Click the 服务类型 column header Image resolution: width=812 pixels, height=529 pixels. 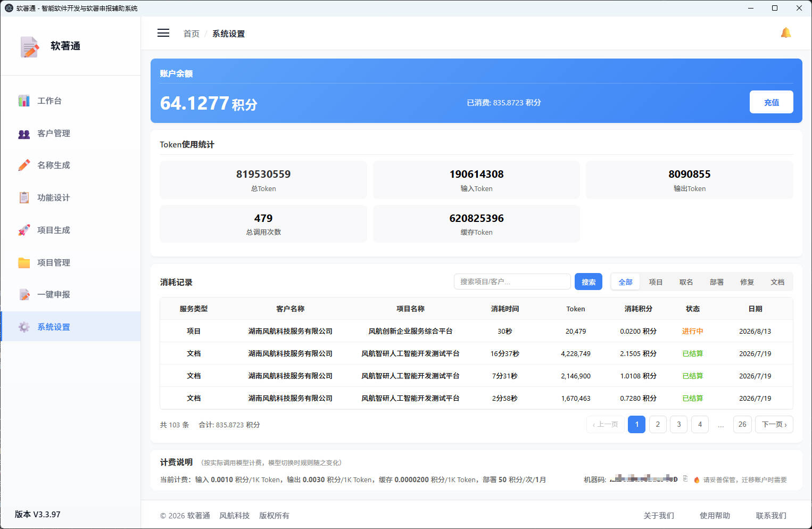(x=194, y=309)
